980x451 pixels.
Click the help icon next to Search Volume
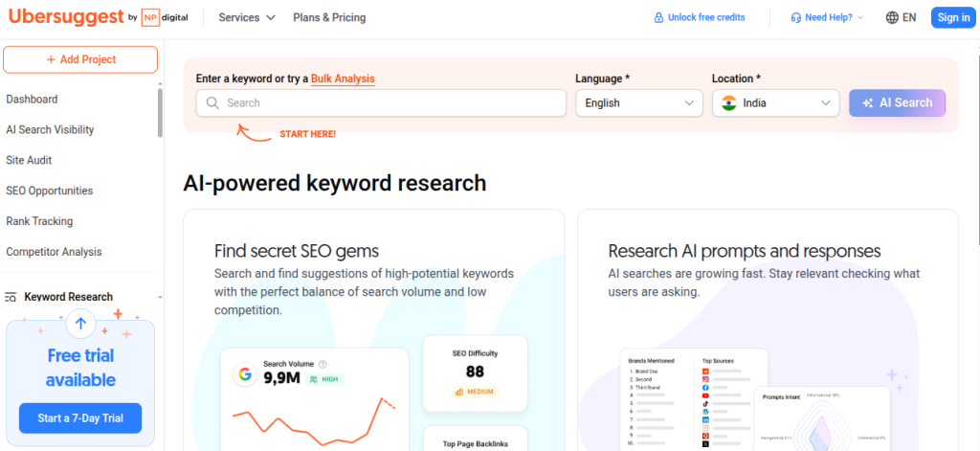[x=323, y=364]
